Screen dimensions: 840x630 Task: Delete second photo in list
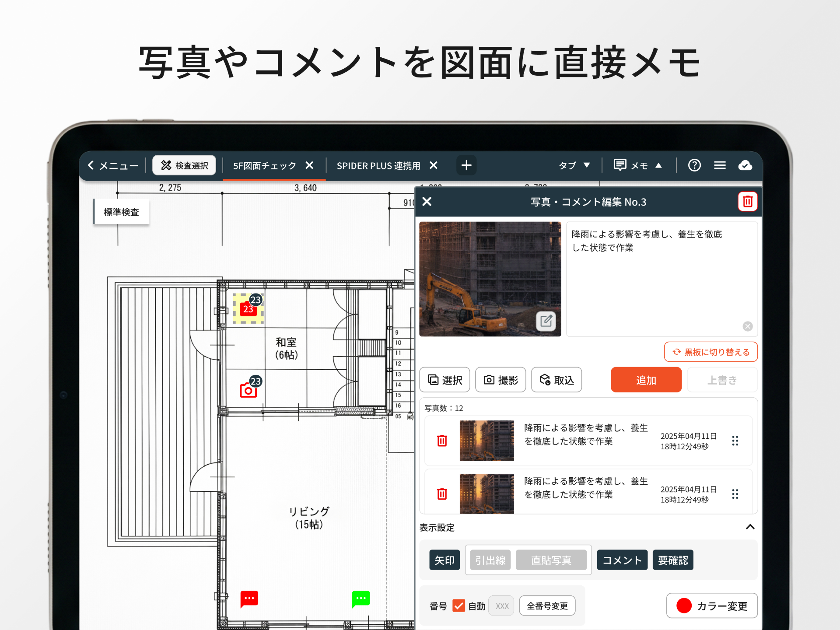pos(442,494)
